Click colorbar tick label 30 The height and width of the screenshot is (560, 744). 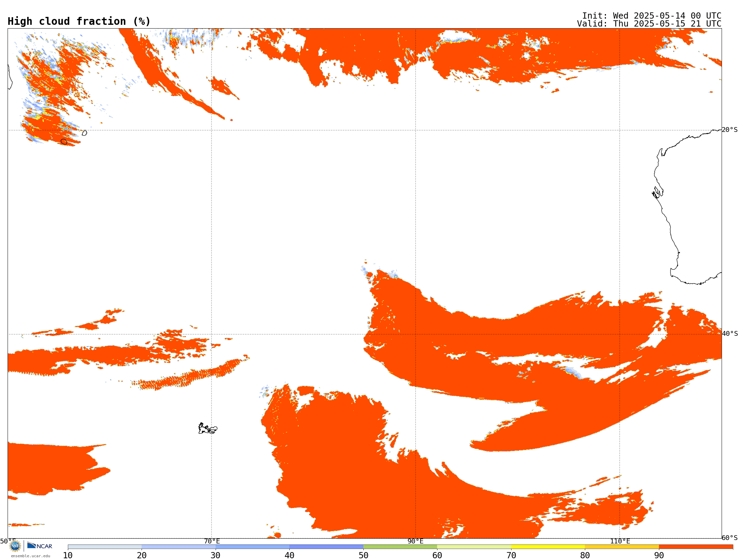click(x=216, y=556)
